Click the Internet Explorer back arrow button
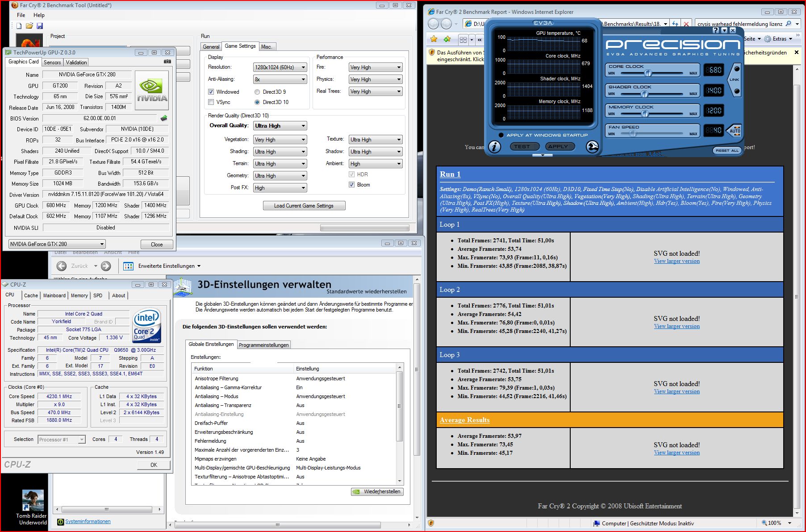The image size is (806, 532). click(x=433, y=24)
